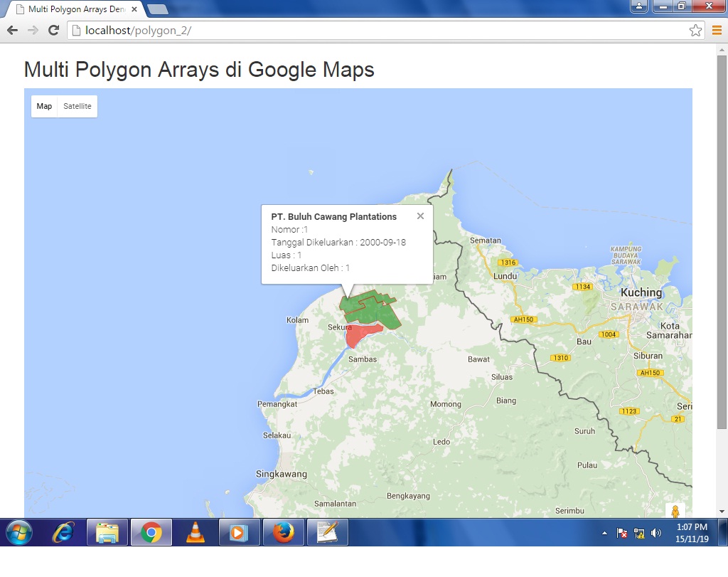Click the scrollbar up arrow
This screenshot has width=728, height=577.
click(x=722, y=49)
